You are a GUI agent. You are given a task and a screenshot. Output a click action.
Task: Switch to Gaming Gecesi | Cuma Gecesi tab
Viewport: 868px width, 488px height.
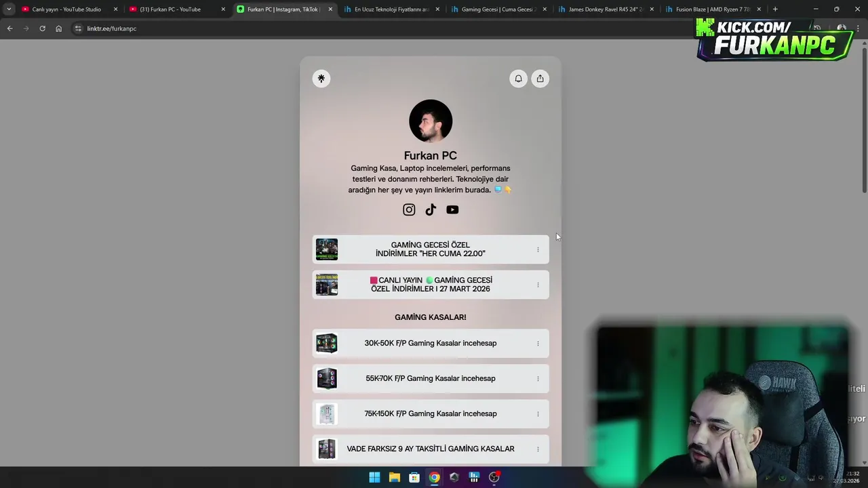click(x=498, y=9)
